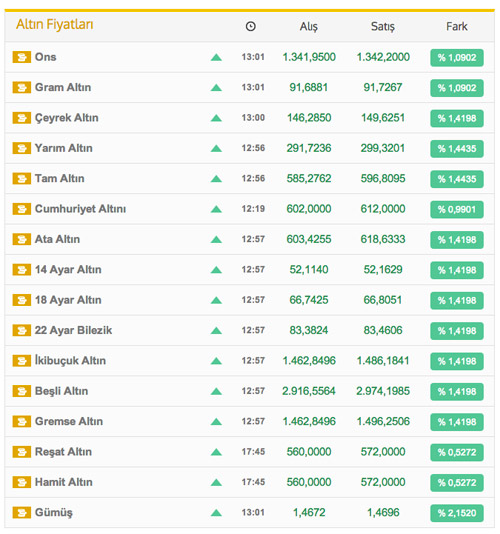Image resolution: width=500 pixels, height=534 pixels.
Task: Select the Ata Altın row name
Action: pos(58,239)
